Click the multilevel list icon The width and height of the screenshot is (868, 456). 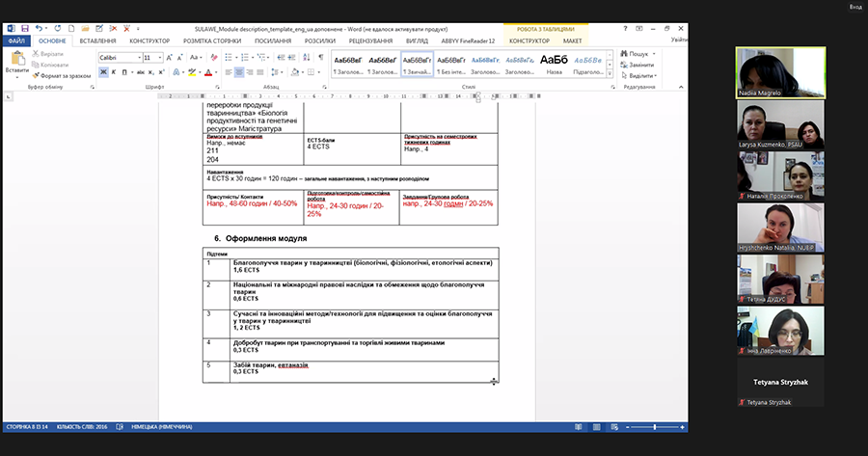261,58
